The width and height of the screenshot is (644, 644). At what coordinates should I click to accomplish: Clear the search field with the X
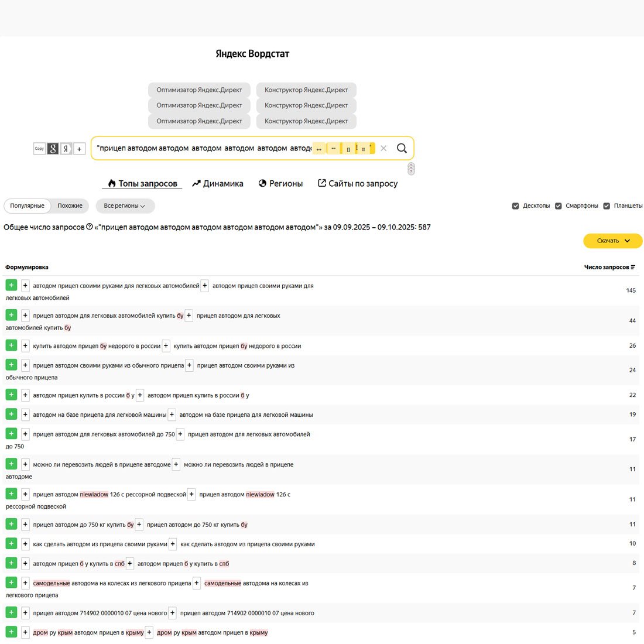click(x=383, y=148)
